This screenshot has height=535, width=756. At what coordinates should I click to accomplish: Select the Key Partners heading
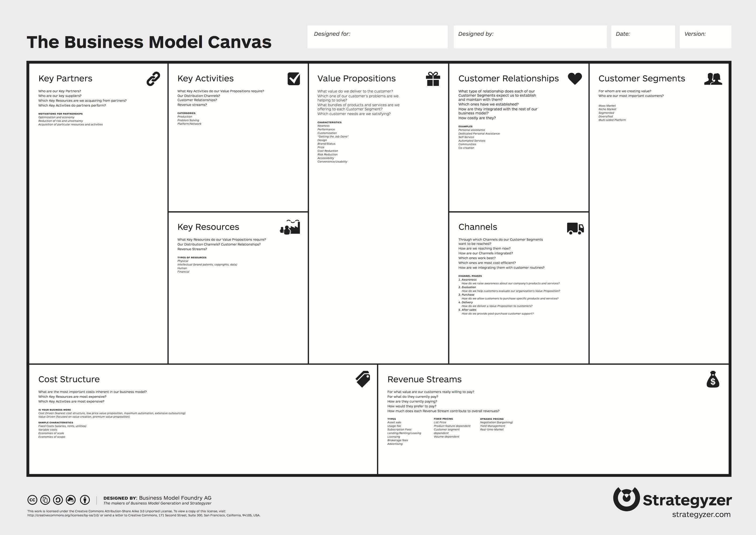[x=65, y=78]
